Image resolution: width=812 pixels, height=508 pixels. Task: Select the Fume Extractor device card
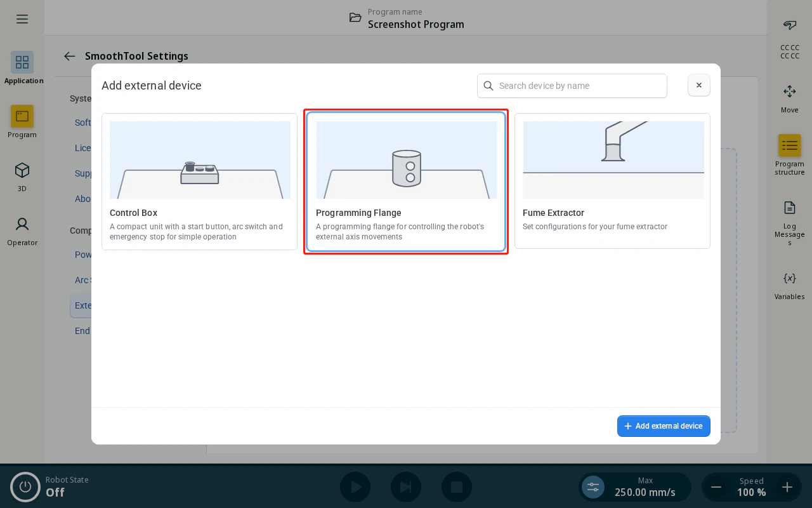click(612, 181)
